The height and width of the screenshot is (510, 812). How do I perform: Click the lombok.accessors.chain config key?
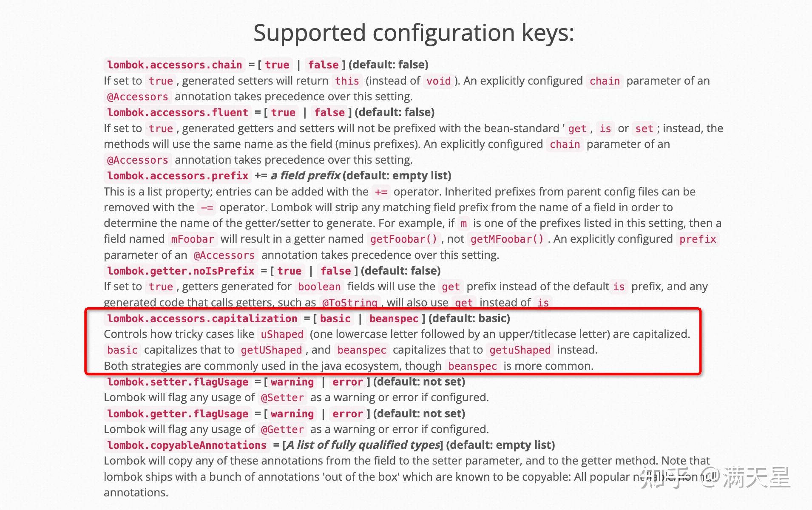[175, 65]
